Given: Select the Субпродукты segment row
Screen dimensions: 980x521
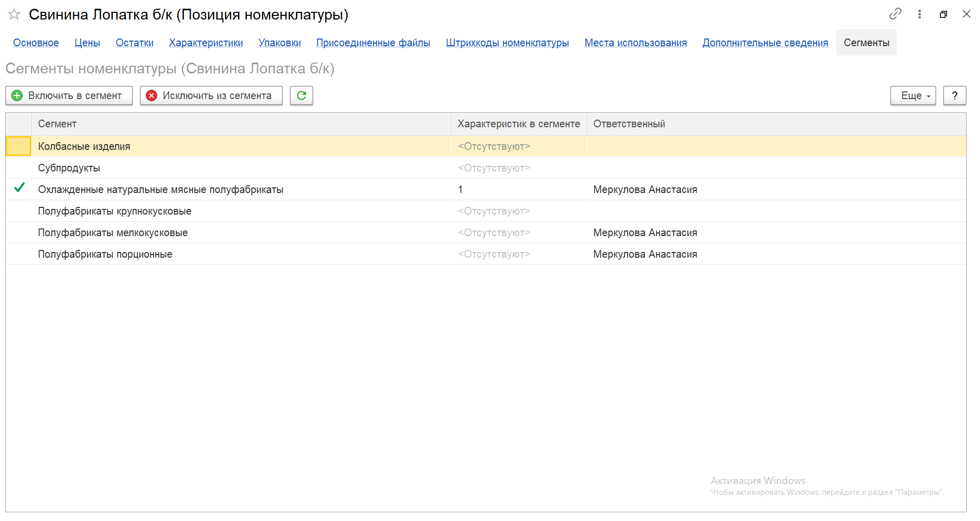Looking at the screenshot, I should click(69, 168).
